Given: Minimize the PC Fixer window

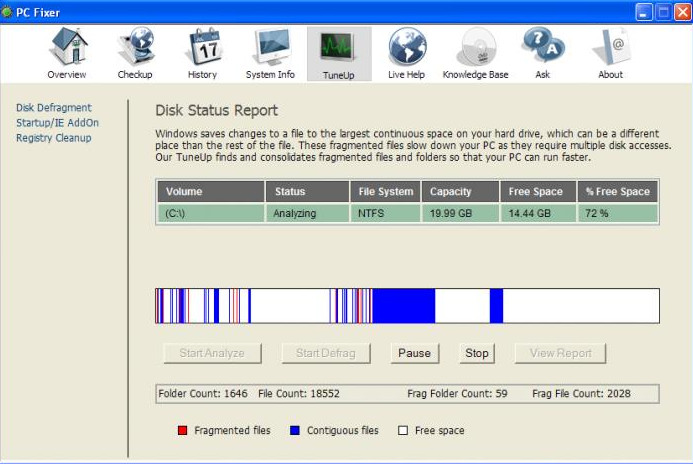Looking at the screenshot, I should (x=644, y=12).
